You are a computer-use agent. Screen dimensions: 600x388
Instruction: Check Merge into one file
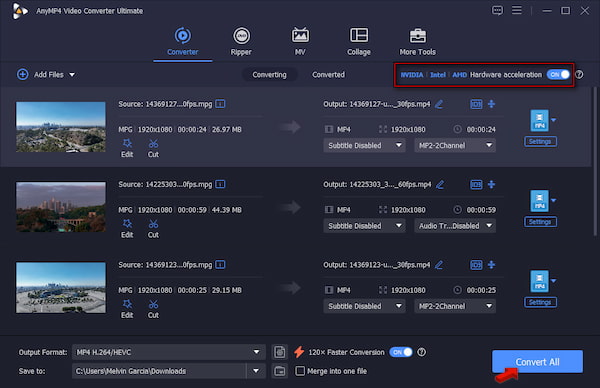300,371
